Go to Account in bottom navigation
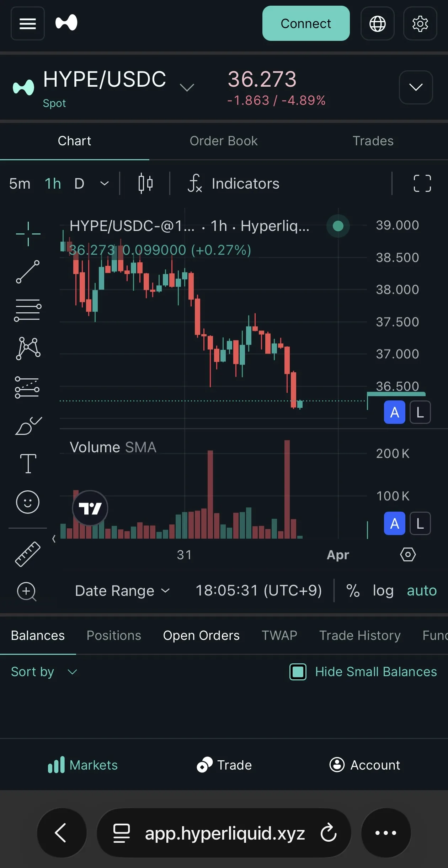The width and height of the screenshot is (448, 868). [x=365, y=765]
